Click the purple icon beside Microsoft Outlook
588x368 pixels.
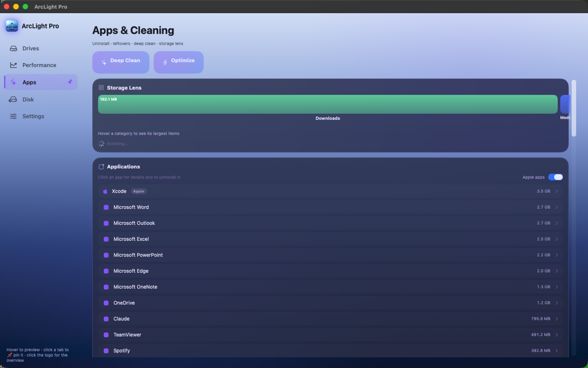[106, 223]
